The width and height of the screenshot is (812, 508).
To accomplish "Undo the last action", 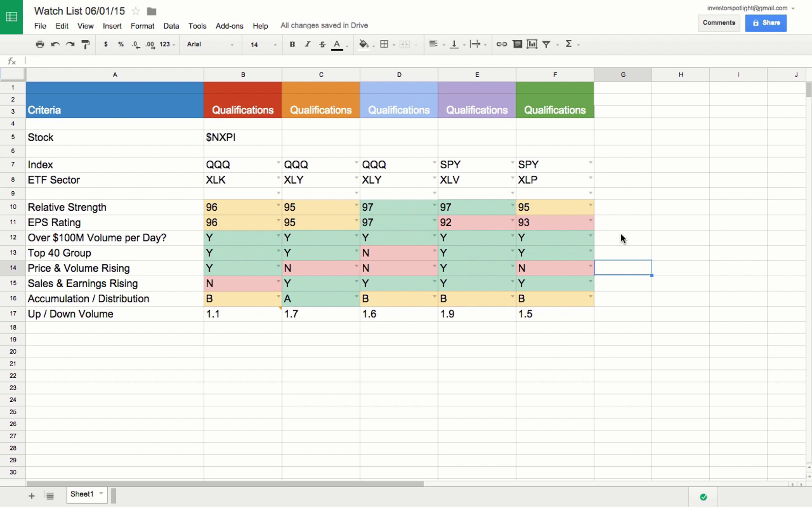I will point(55,44).
